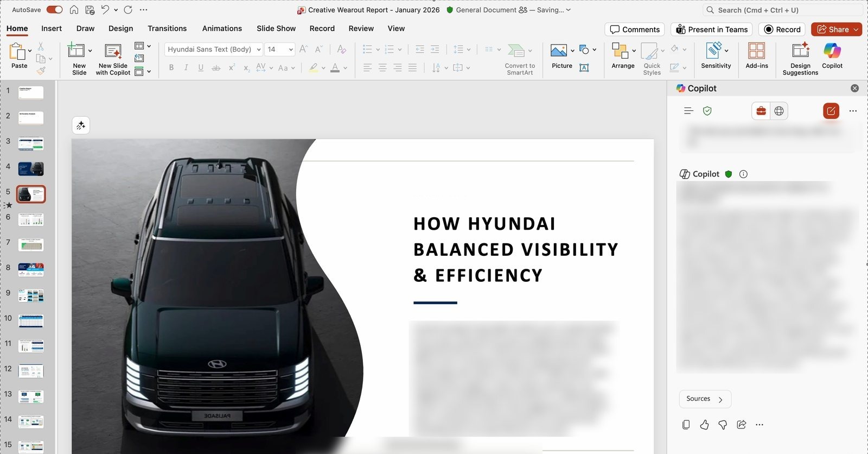Click Present in Teams button

click(712, 29)
